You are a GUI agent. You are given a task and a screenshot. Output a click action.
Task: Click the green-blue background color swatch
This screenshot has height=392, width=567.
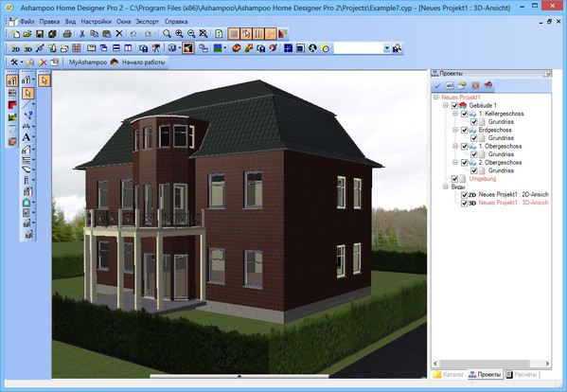pyautogui.click(x=218, y=48)
